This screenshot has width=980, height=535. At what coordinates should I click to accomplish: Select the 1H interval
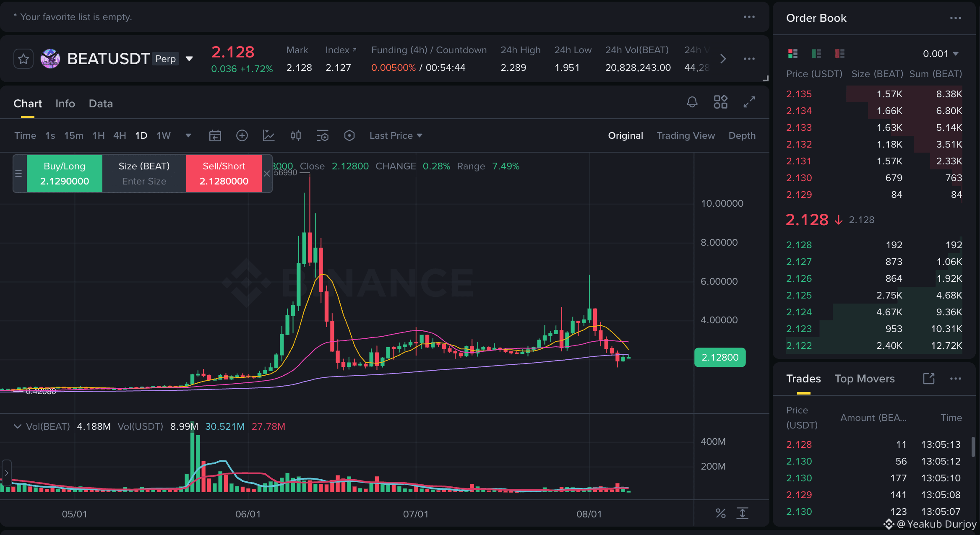[x=99, y=135]
